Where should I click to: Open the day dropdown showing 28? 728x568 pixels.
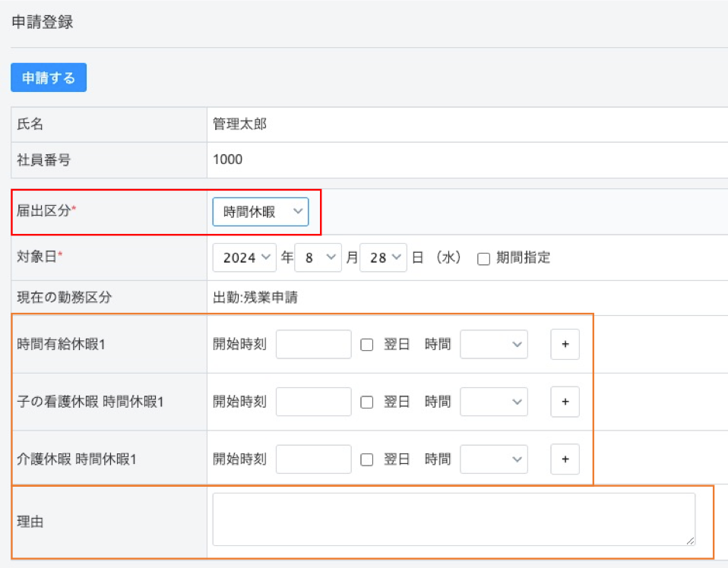pos(385,257)
